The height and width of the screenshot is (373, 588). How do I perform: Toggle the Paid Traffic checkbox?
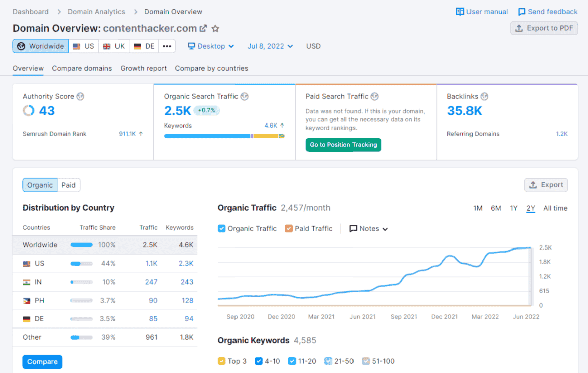288,229
